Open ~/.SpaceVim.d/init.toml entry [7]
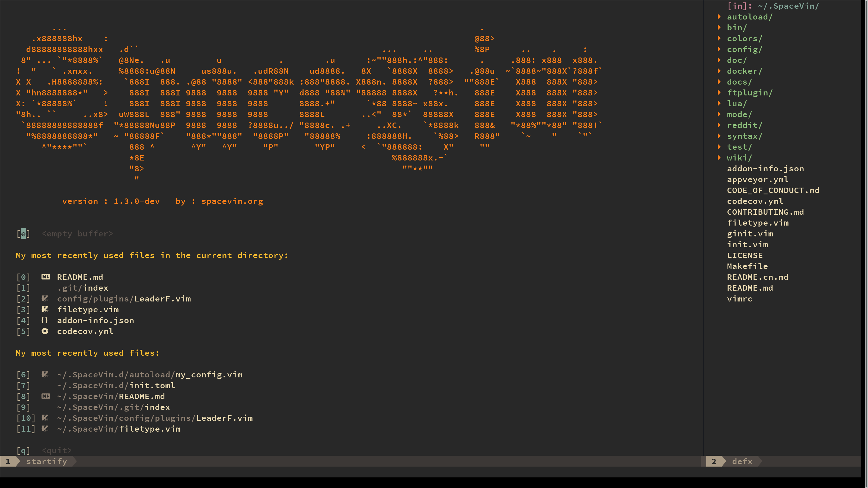Image resolution: width=868 pixels, height=488 pixels. pyautogui.click(x=116, y=385)
